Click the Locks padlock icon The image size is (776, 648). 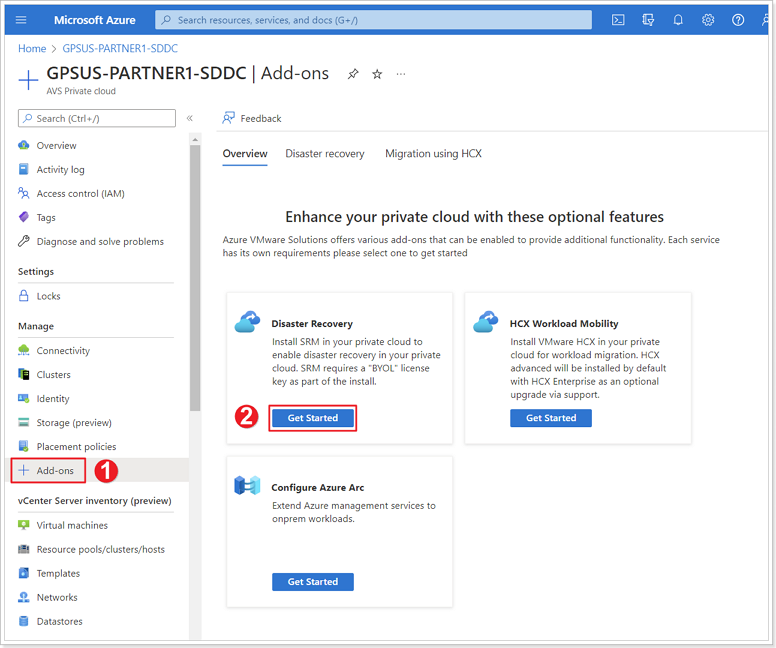(24, 296)
